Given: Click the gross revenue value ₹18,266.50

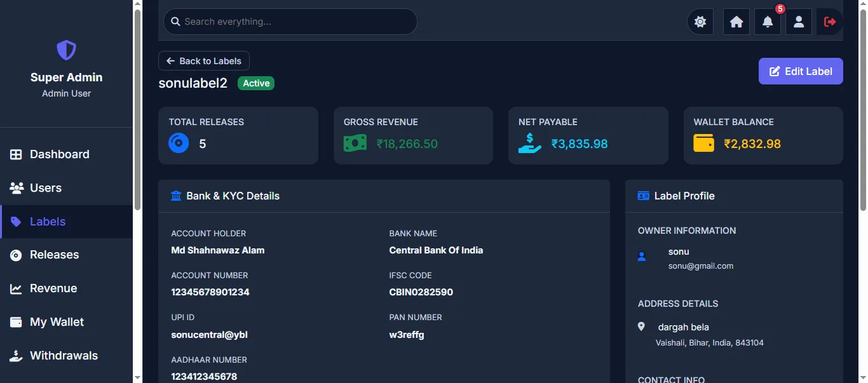Looking at the screenshot, I should [x=407, y=144].
